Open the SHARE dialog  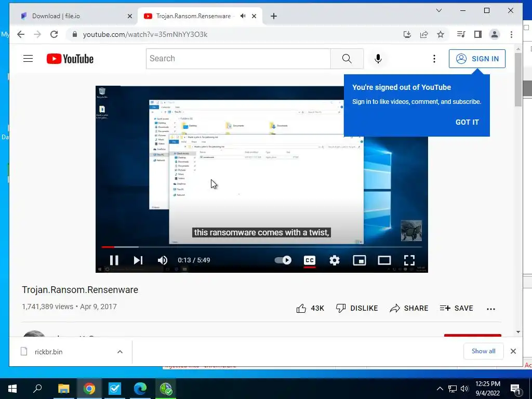[409, 308]
